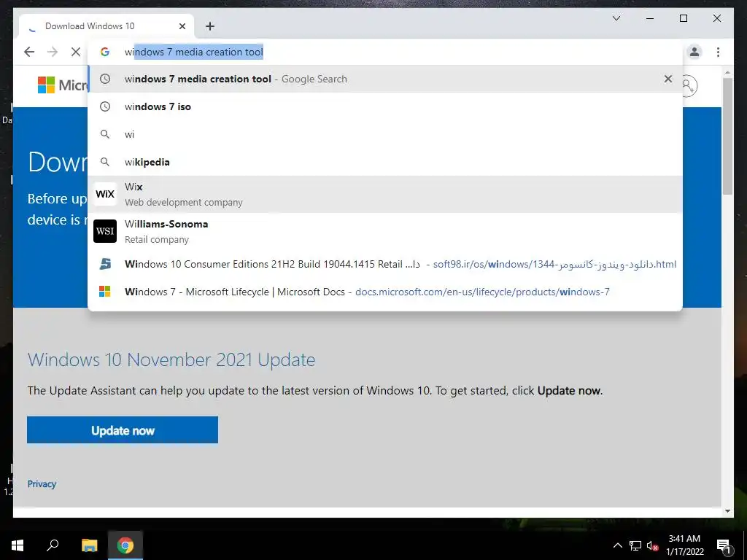Close the Download Windows 10 tab
Viewport: 747px width, 560px height.
coord(182,26)
